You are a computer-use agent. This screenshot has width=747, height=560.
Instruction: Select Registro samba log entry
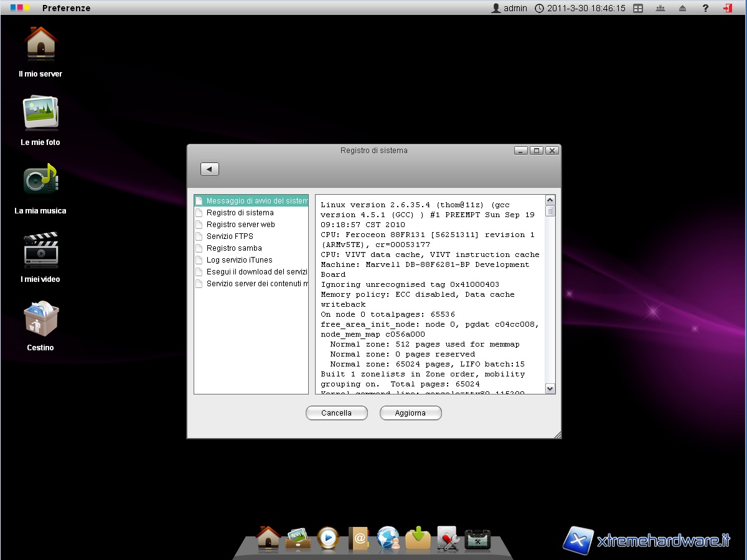click(234, 248)
